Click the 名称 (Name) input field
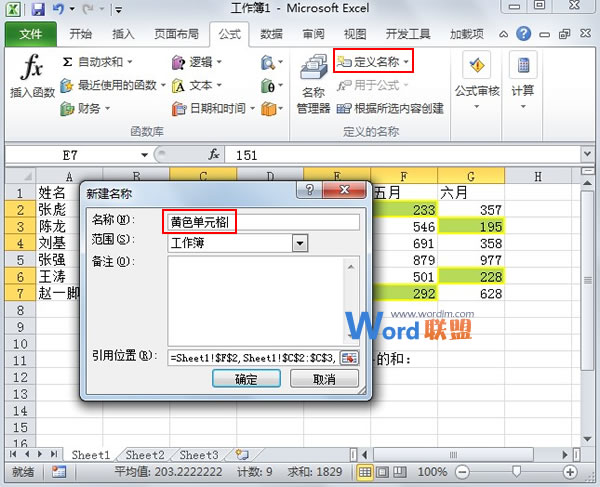Screen dimensions: 600x487 (260, 221)
